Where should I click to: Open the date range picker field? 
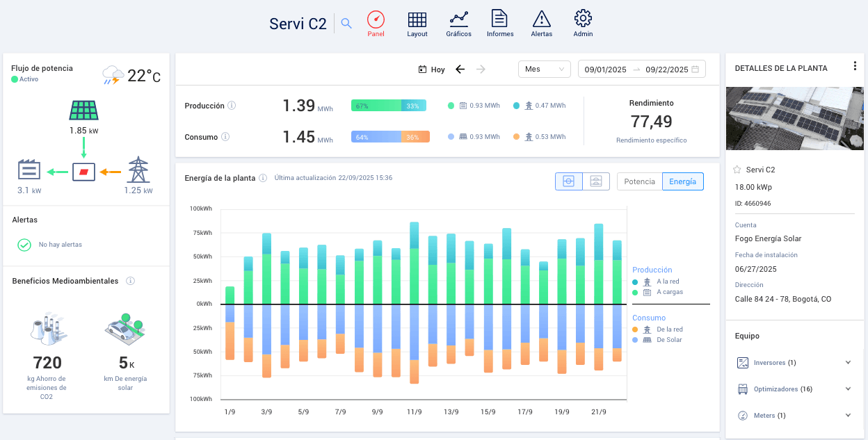[x=641, y=70]
